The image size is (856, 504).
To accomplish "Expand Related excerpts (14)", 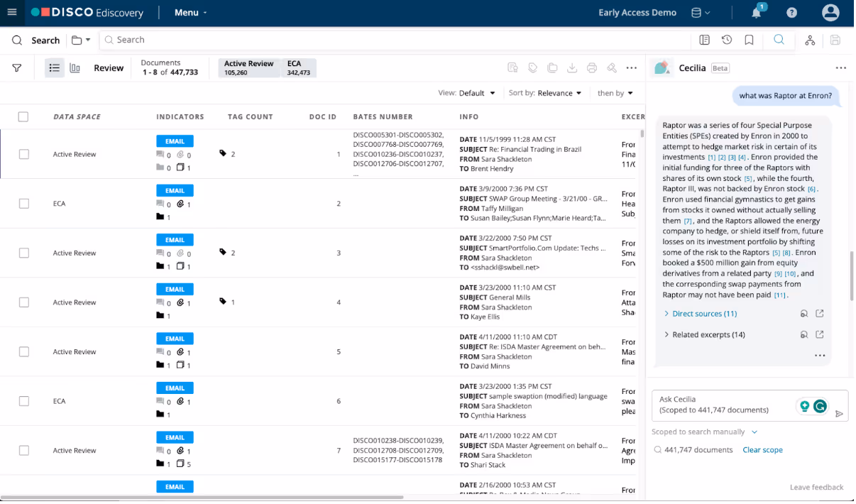I will point(704,334).
